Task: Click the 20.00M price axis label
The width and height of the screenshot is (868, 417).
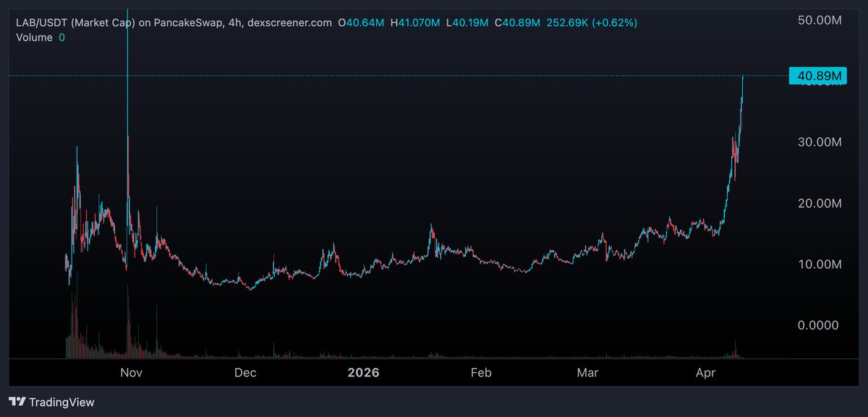Action: pyautogui.click(x=819, y=204)
